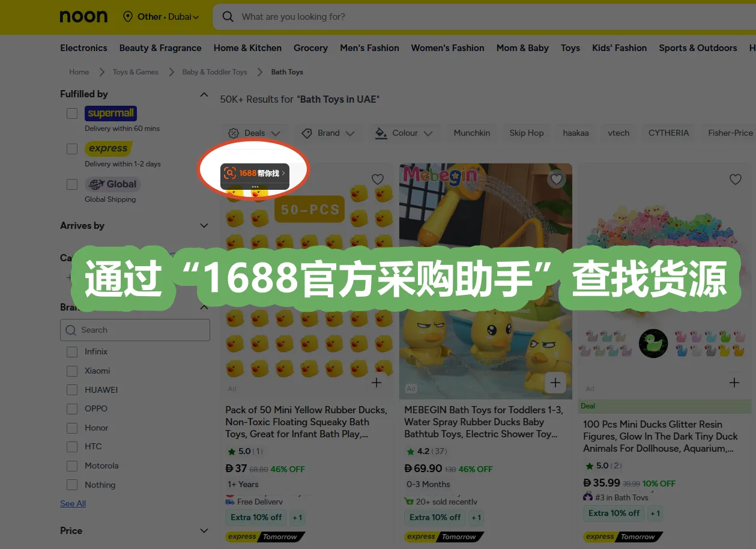Click the brand Search input field

(x=135, y=330)
